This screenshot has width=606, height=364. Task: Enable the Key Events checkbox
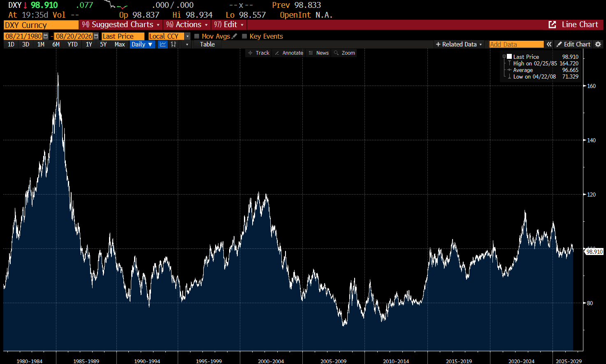[x=244, y=36]
